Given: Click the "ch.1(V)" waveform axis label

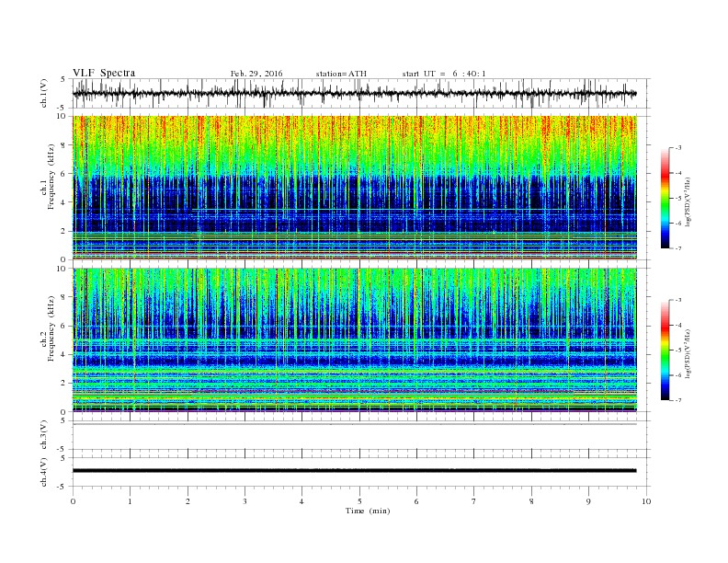Looking at the screenshot, I should pyautogui.click(x=44, y=93).
